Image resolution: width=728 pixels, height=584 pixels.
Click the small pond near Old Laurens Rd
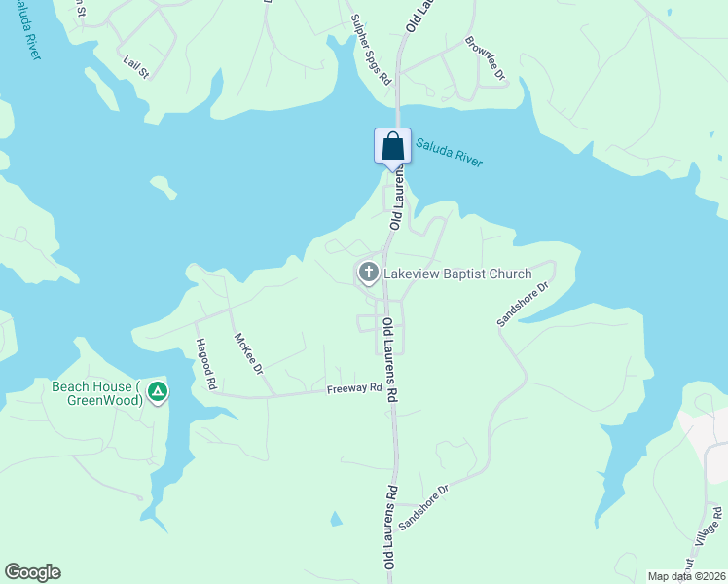(x=336, y=519)
